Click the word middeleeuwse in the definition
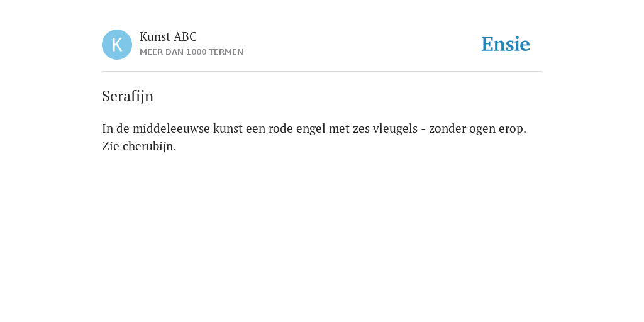 pos(171,128)
